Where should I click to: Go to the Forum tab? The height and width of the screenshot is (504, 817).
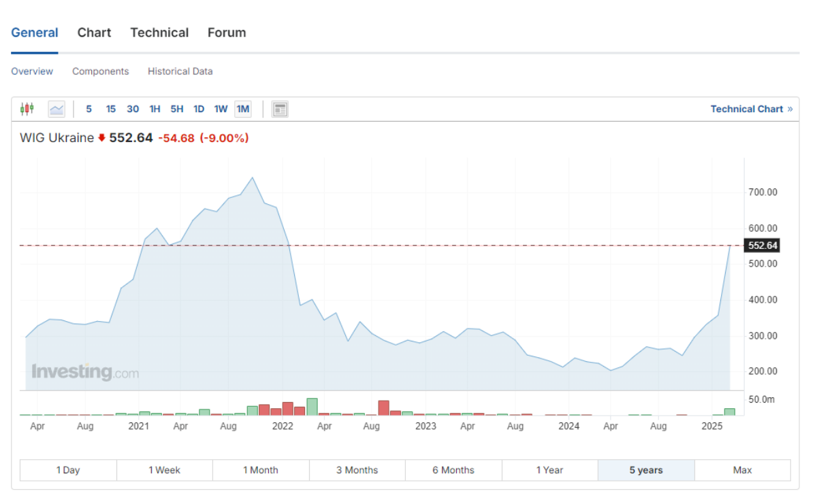click(x=227, y=33)
